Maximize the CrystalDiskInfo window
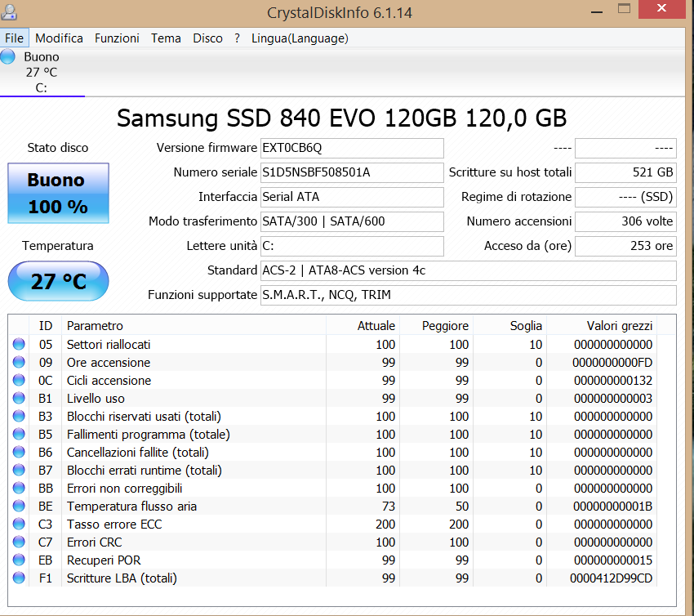The height and width of the screenshot is (616, 694). (x=624, y=8)
